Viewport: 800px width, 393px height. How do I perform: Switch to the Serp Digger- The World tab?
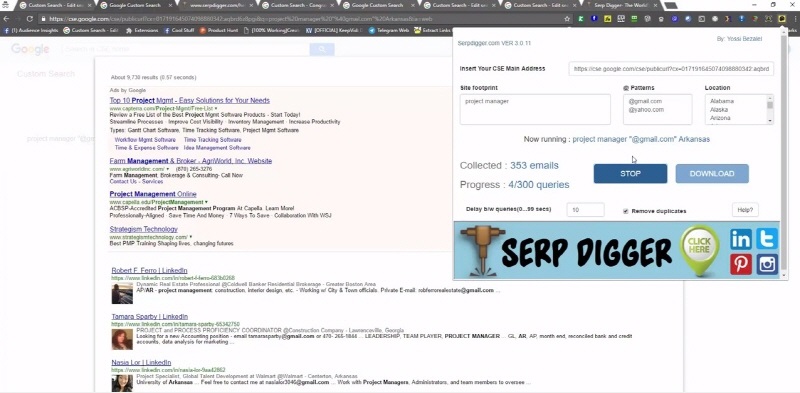tap(621, 6)
